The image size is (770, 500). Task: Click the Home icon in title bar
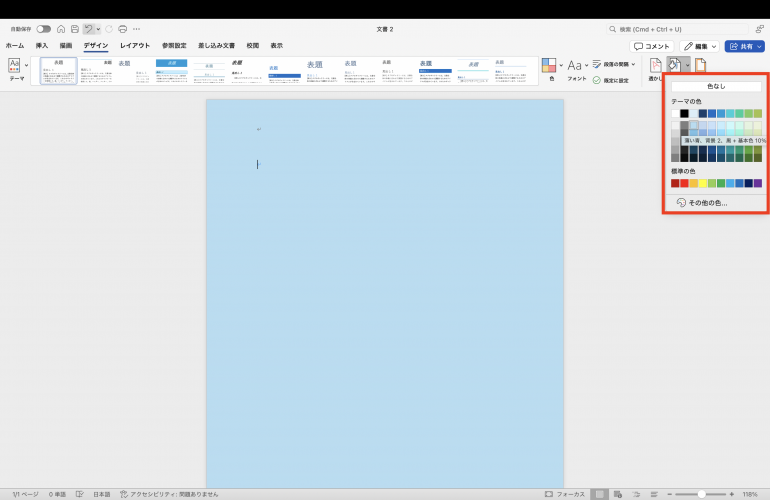pos(61,29)
